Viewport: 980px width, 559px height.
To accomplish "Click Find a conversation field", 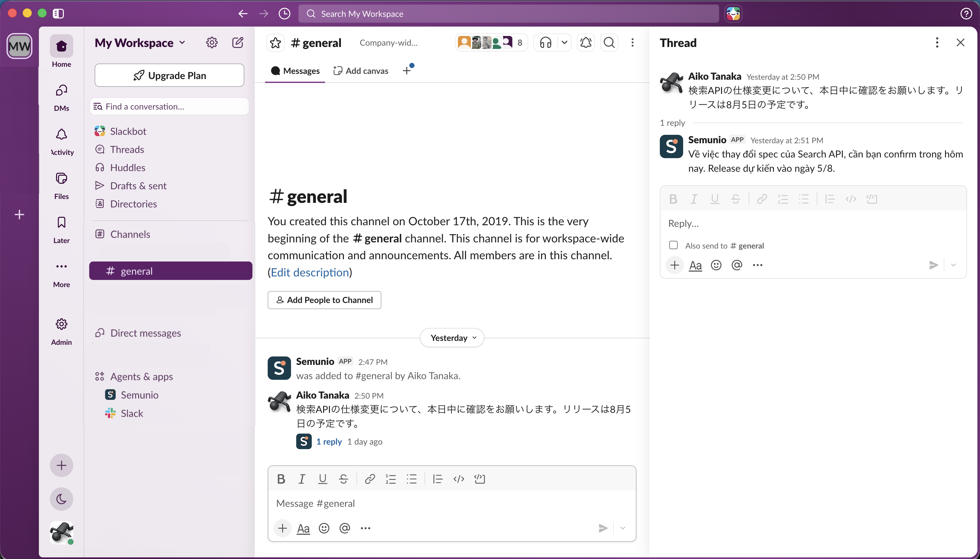I will 169,106.
